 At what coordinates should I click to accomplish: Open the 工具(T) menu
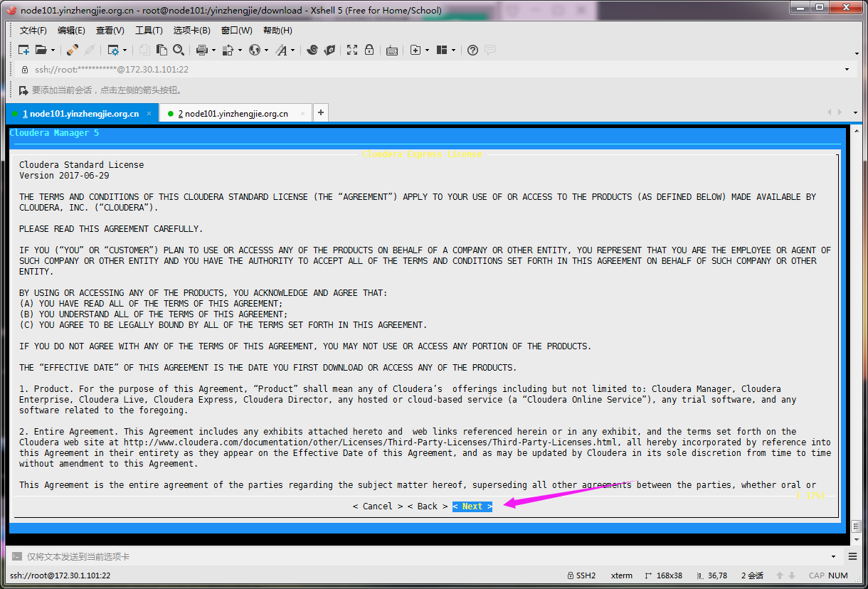click(149, 31)
